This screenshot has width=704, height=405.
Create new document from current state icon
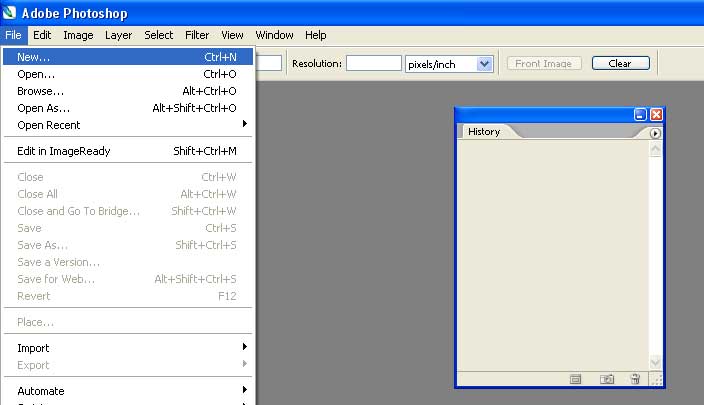click(575, 379)
